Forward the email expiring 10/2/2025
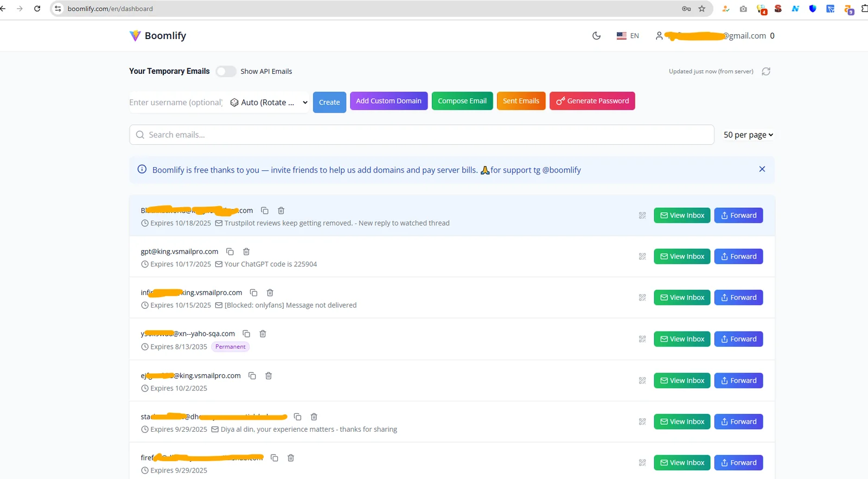 [738, 380]
